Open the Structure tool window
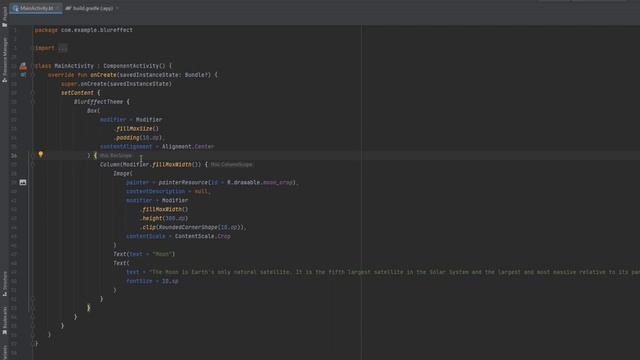The width and height of the screenshot is (640, 360). (4, 283)
